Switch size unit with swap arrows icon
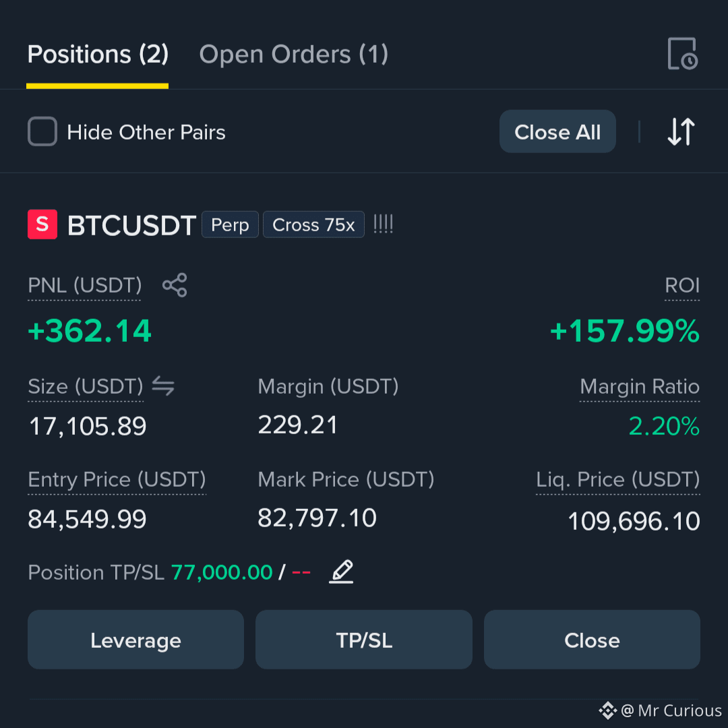The height and width of the screenshot is (728, 728). 163,386
